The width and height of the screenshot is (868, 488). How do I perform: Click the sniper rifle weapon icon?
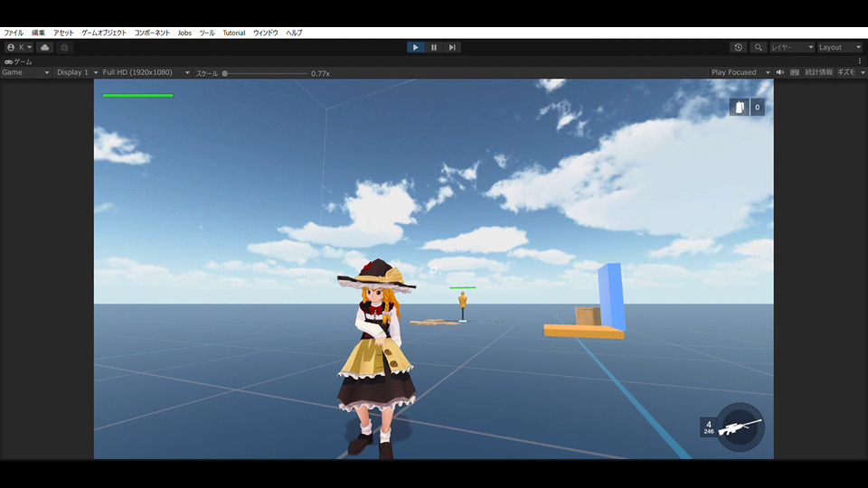[x=741, y=427]
